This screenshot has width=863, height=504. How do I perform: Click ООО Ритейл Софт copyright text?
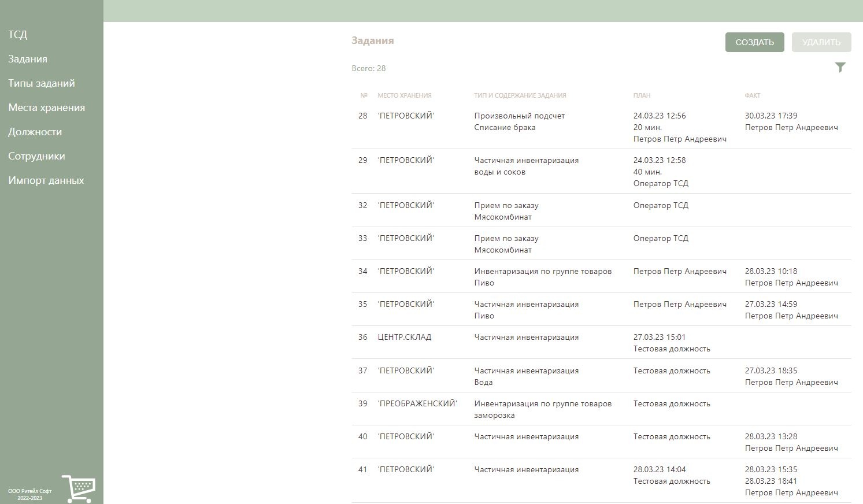click(x=30, y=491)
